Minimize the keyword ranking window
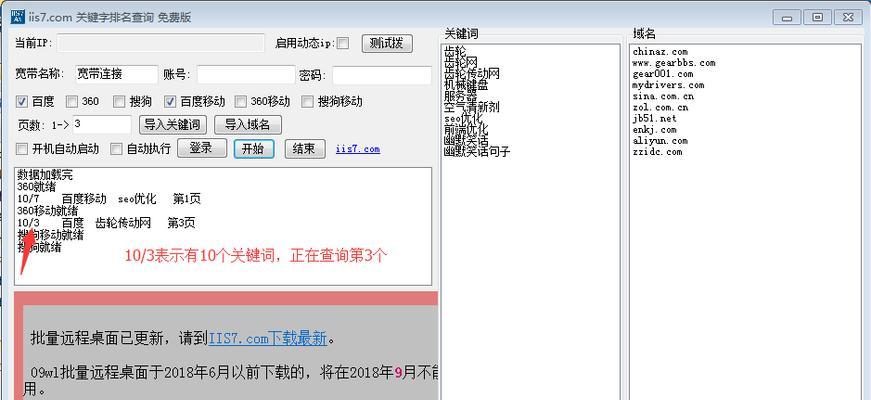The width and height of the screenshot is (871, 400). click(788, 17)
